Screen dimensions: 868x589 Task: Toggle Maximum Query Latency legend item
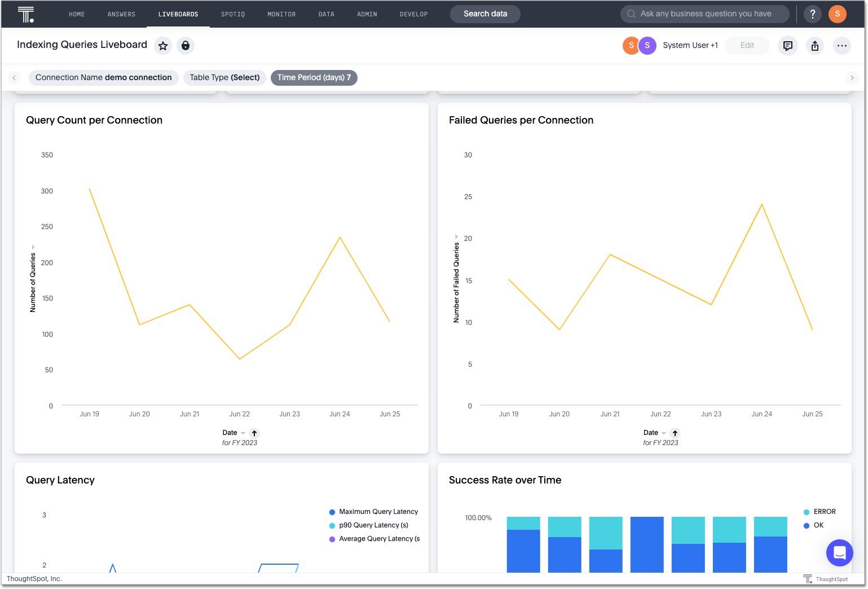tap(378, 512)
